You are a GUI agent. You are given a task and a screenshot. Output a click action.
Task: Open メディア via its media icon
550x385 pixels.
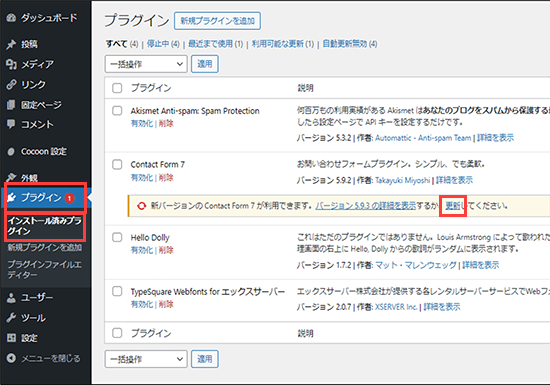pos(11,64)
